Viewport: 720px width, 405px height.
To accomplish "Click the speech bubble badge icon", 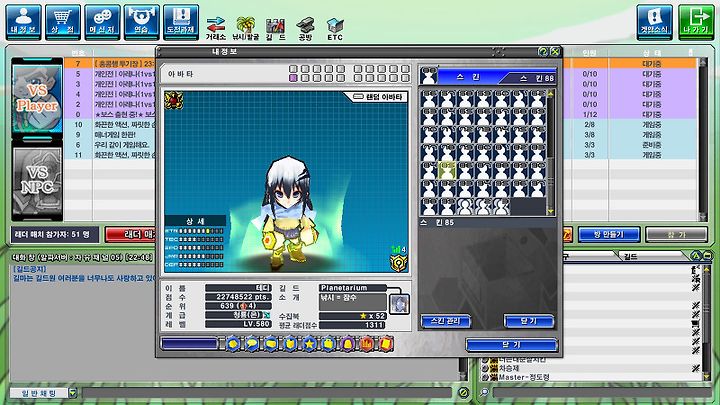I will [252, 343].
